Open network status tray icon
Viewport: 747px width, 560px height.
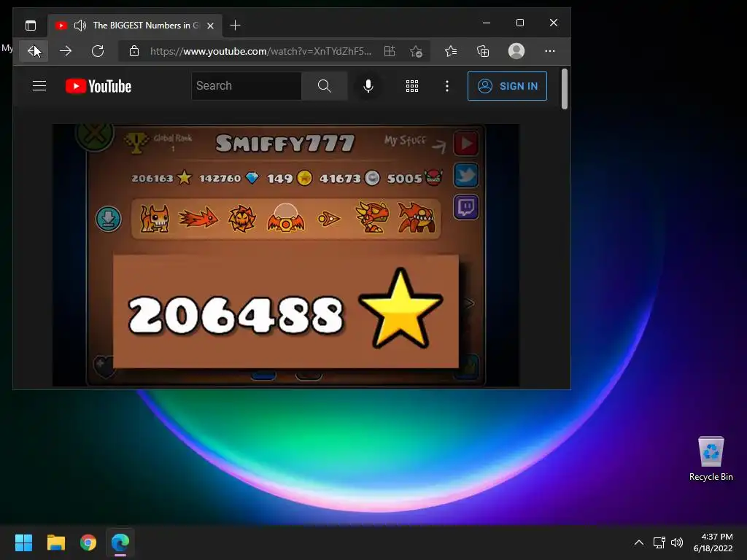click(x=659, y=542)
